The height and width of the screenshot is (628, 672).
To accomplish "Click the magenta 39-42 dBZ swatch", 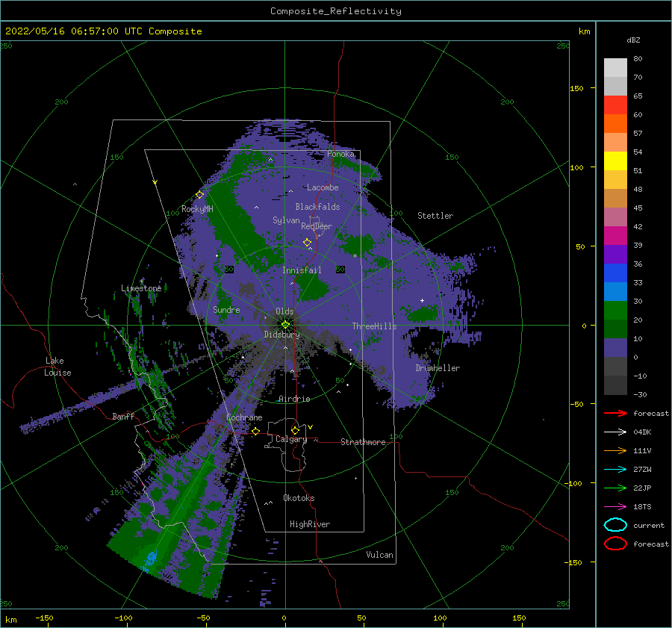I will (x=615, y=235).
